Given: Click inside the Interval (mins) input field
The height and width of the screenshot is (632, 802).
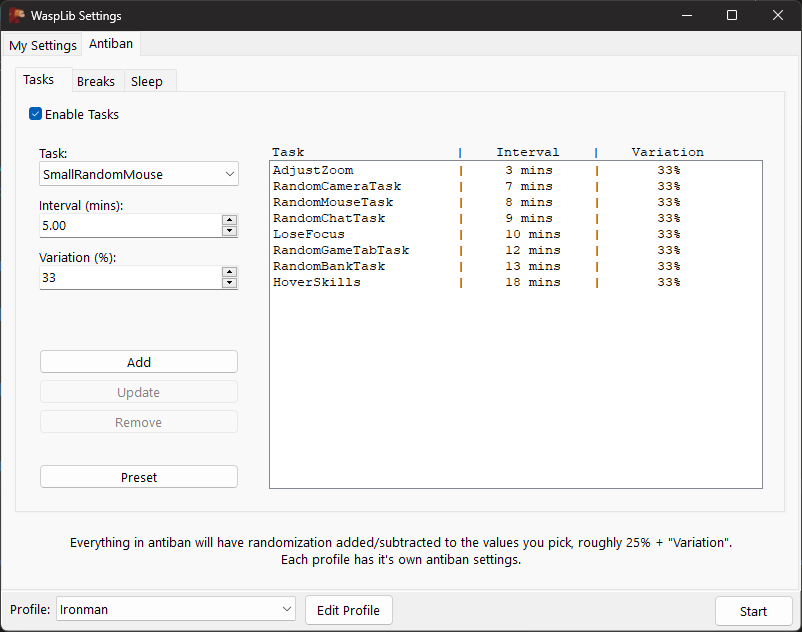Looking at the screenshot, I should click(128, 226).
